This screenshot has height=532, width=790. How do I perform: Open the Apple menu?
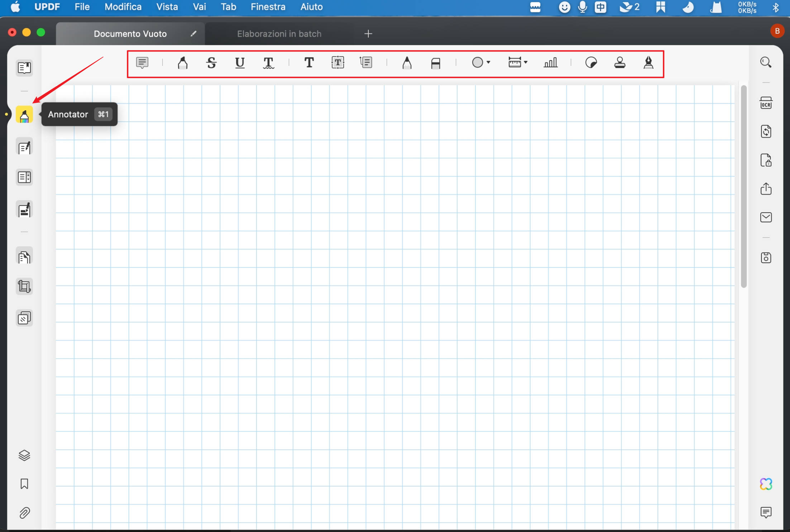tap(15, 7)
